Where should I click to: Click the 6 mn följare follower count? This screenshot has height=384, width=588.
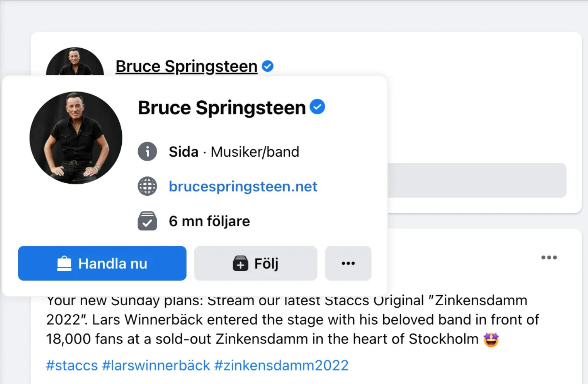coord(209,221)
